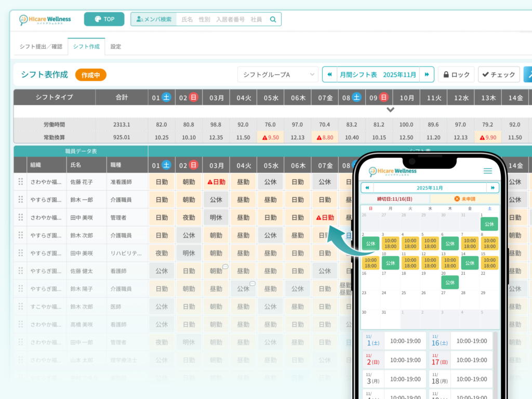This screenshot has height=399, width=532.
Task: Click the HIcare Wellness logo
Action: tap(45, 20)
